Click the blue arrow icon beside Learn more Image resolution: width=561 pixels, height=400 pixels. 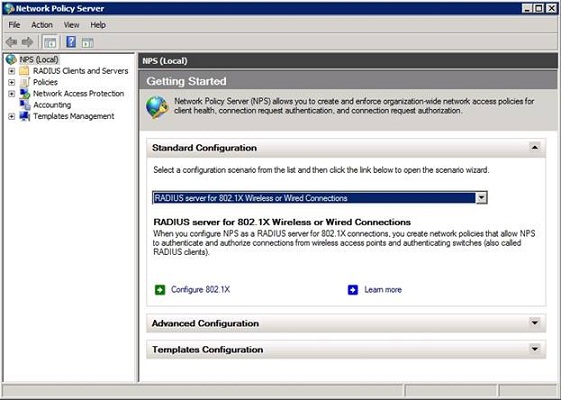pos(353,290)
